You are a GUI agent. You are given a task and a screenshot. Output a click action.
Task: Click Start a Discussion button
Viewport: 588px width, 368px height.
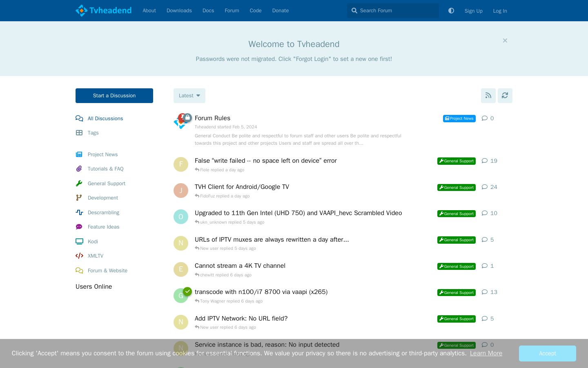pos(114,96)
